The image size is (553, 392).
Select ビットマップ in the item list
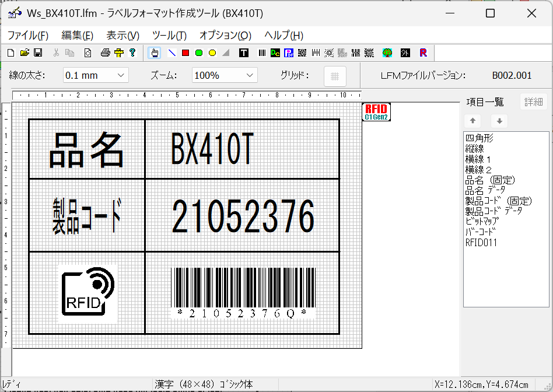(x=482, y=221)
